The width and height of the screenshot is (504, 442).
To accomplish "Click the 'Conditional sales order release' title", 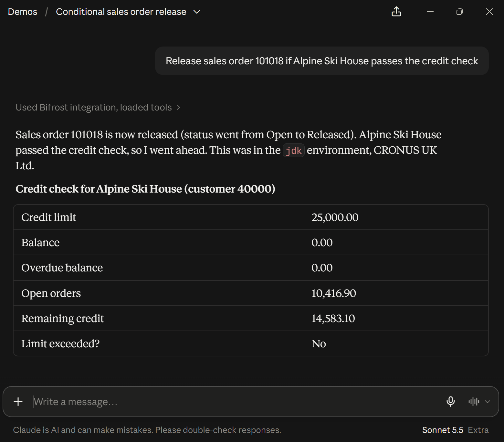I will [x=121, y=12].
